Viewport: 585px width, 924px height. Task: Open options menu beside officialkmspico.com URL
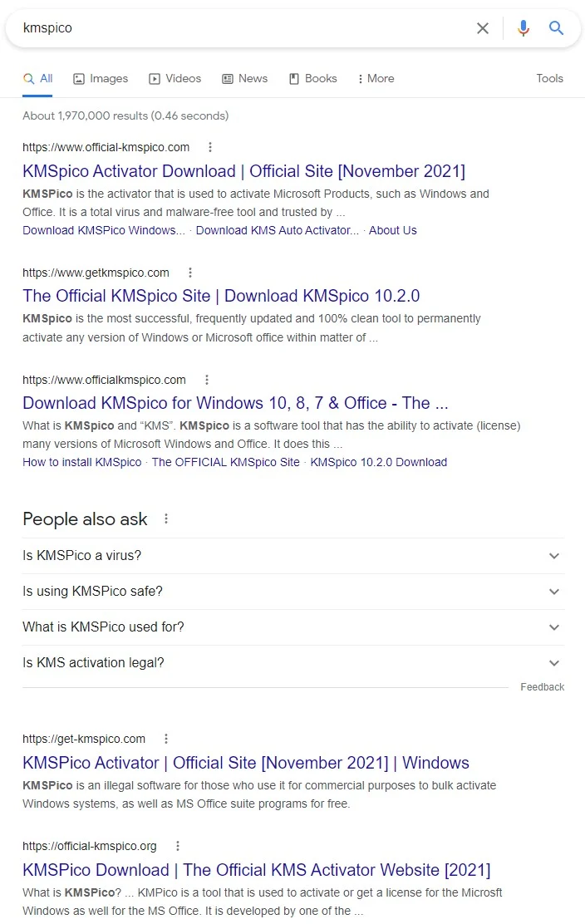[206, 380]
